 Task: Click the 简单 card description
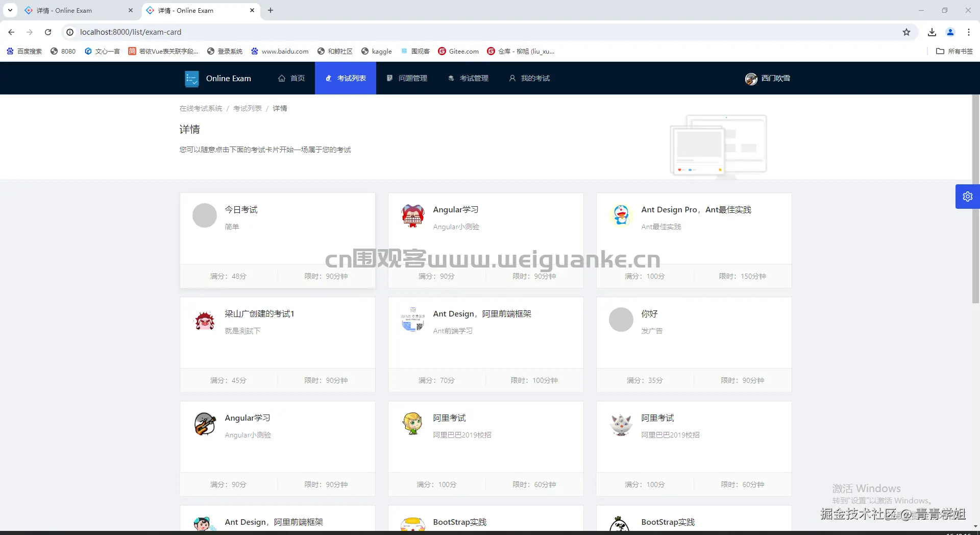[x=232, y=227]
